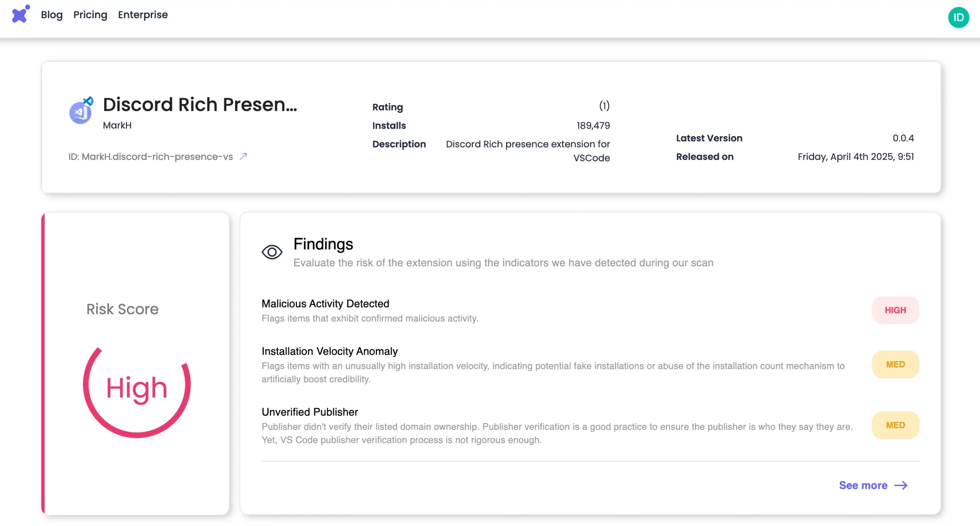980x526 pixels.
Task: Click the latest version value 0.0.4
Action: tap(903, 138)
